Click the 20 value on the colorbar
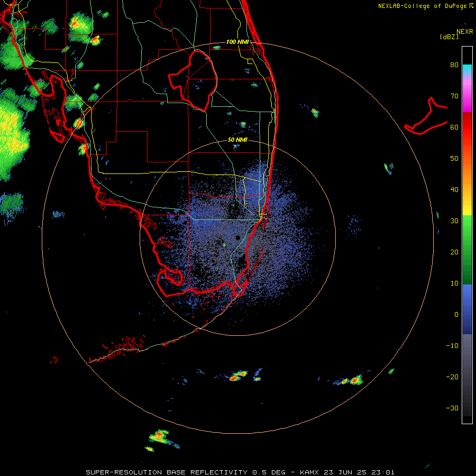The image size is (476, 476). click(x=454, y=252)
